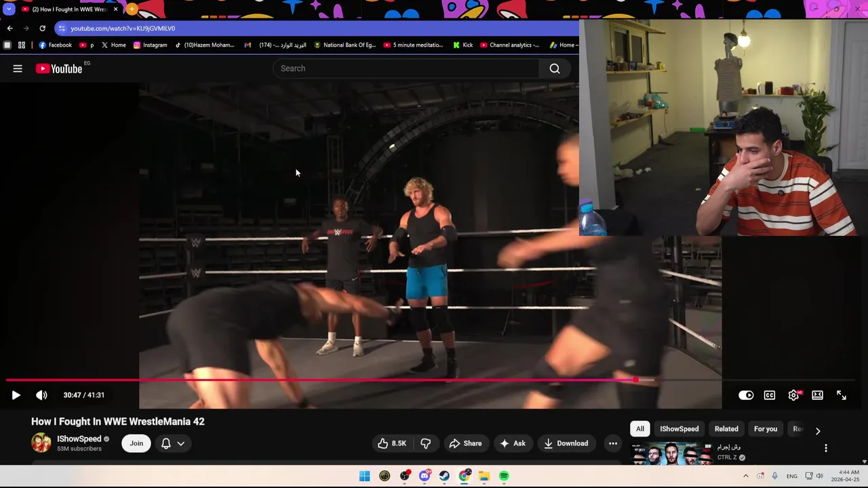The width and height of the screenshot is (868, 488).
Task: Open Steam from the taskbar
Action: 444,476
